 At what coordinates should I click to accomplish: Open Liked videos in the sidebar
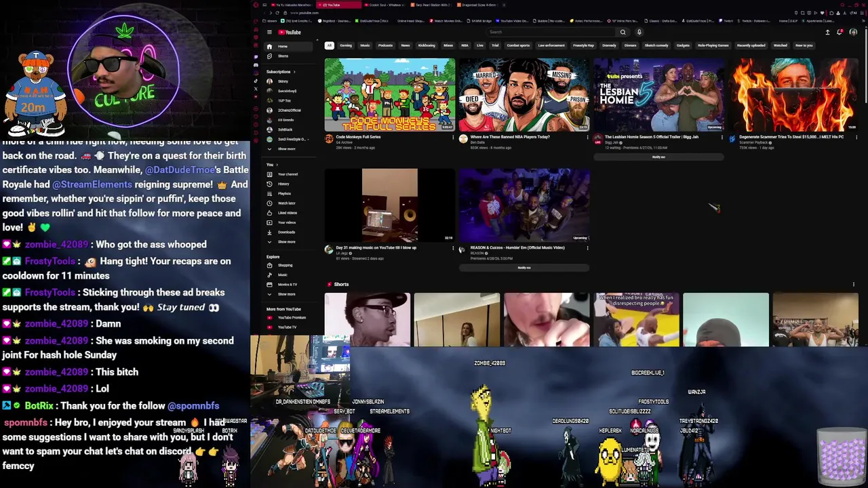point(290,212)
